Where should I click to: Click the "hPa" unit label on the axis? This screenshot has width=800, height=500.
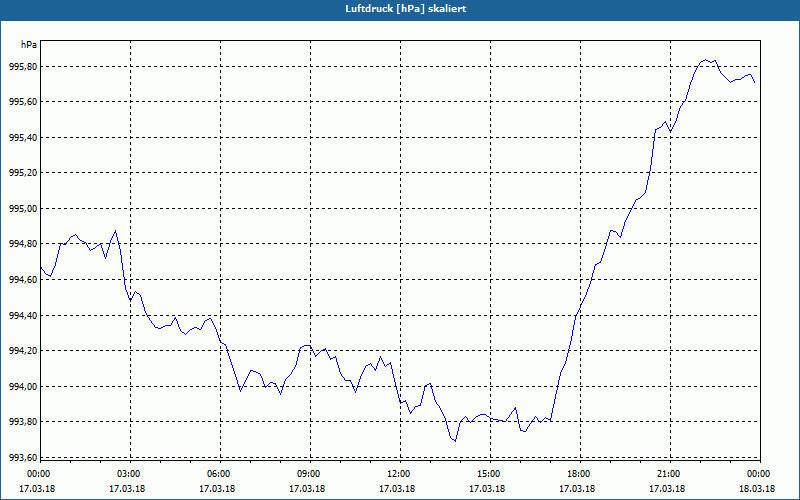pyautogui.click(x=29, y=45)
